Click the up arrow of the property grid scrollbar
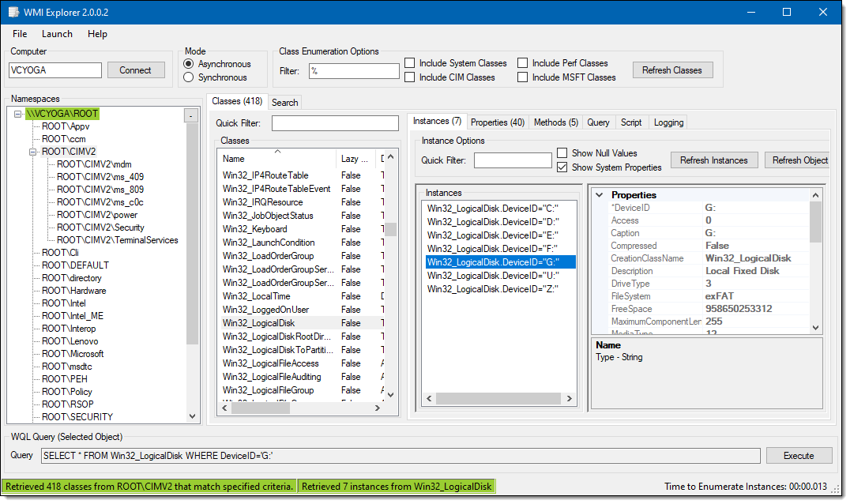Image resolution: width=850 pixels, height=504 pixels. [815, 194]
